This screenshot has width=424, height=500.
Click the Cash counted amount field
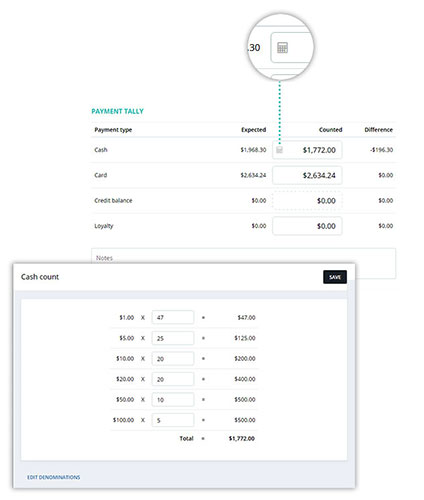pos(307,150)
